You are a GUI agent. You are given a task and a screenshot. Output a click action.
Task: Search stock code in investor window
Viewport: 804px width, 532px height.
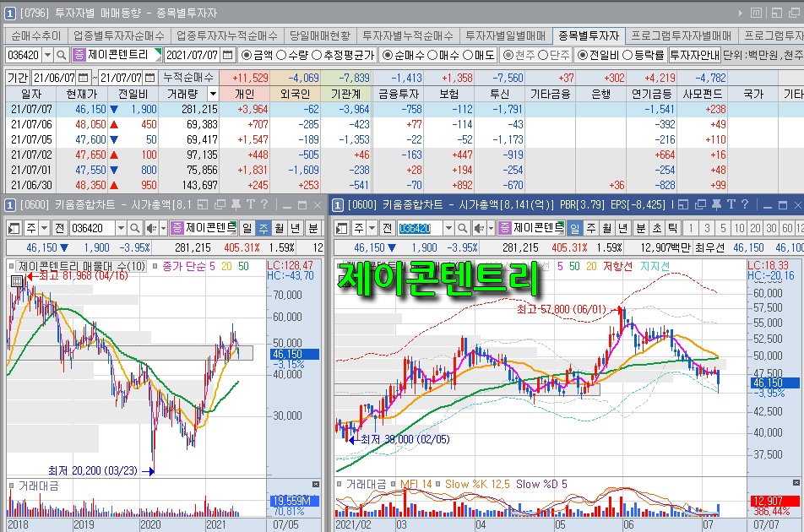(62, 54)
